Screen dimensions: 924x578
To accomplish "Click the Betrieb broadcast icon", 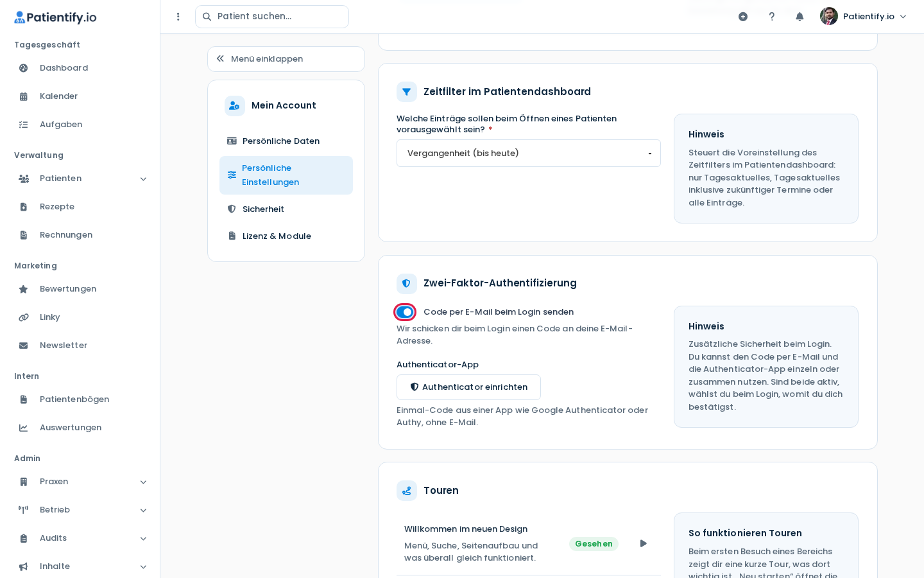I will coord(24,510).
